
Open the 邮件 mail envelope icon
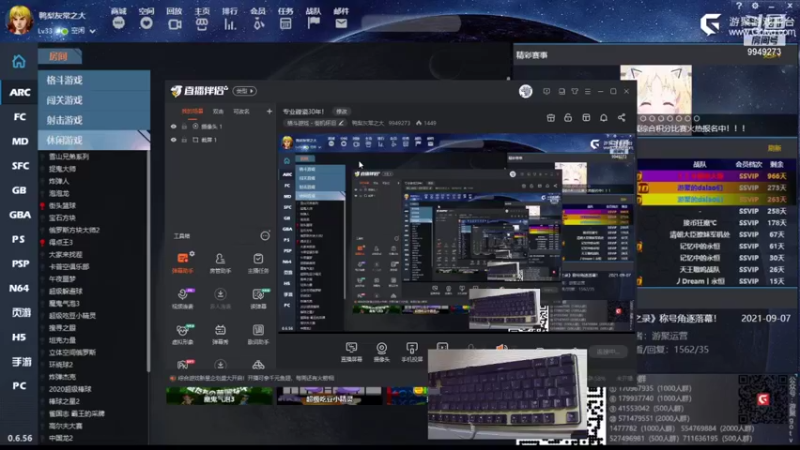[341, 23]
